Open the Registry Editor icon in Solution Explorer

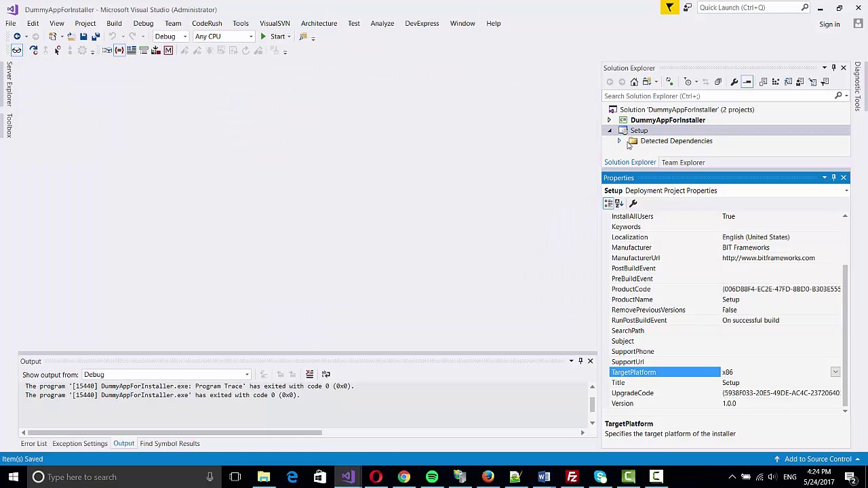point(775,82)
